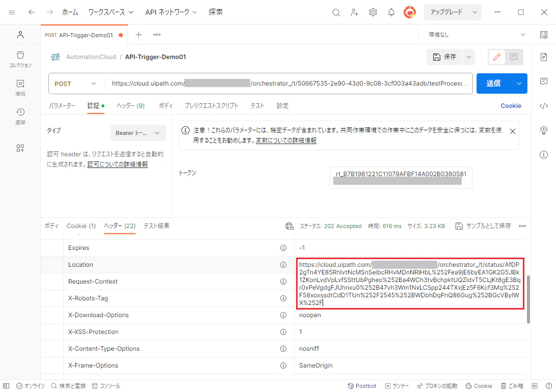This screenshot has width=556, height=392.
Task: Open the request info icon on the right
Action: (x=544, y=155)
